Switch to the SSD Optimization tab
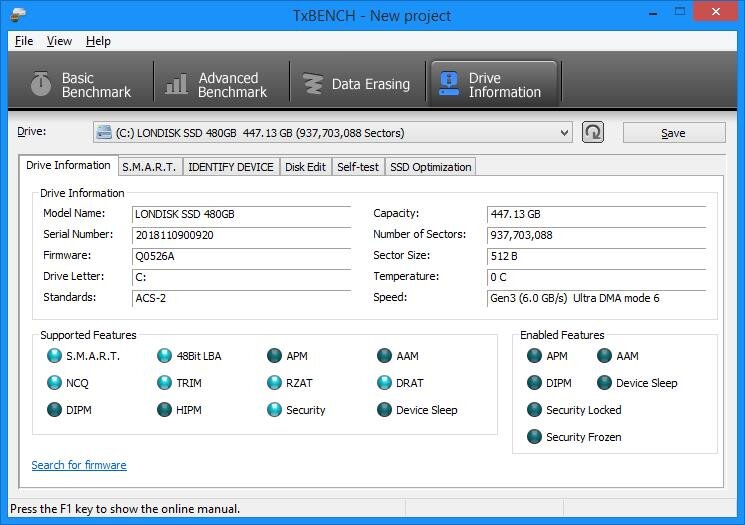 (430, 167)
